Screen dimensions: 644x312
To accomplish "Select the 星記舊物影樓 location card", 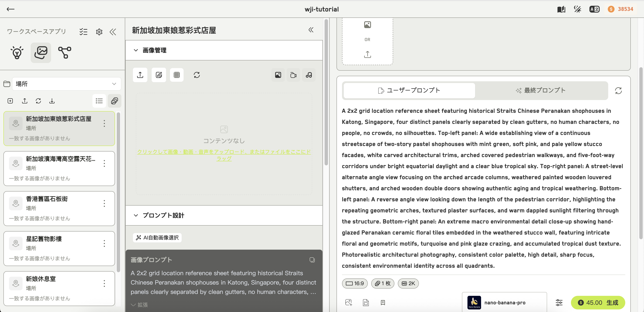I will pos(59,249).
